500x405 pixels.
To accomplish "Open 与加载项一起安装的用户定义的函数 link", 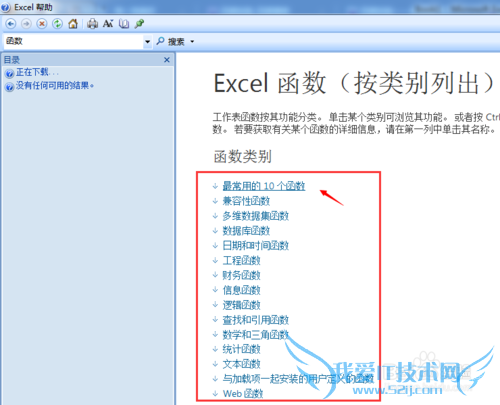I will pyautogui.click(x=298, y=379).
